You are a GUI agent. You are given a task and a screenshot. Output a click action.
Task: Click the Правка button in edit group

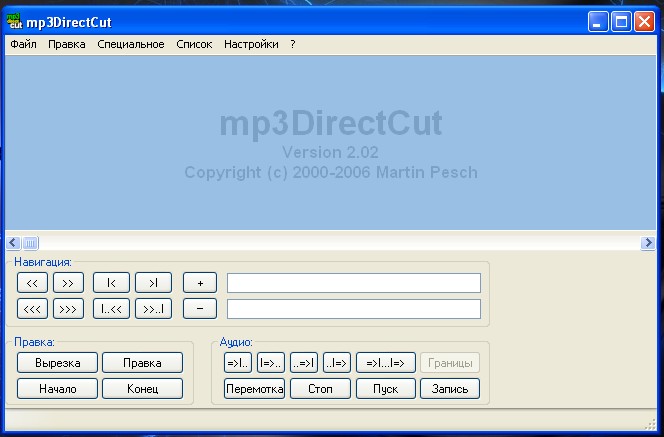(142, 363)
